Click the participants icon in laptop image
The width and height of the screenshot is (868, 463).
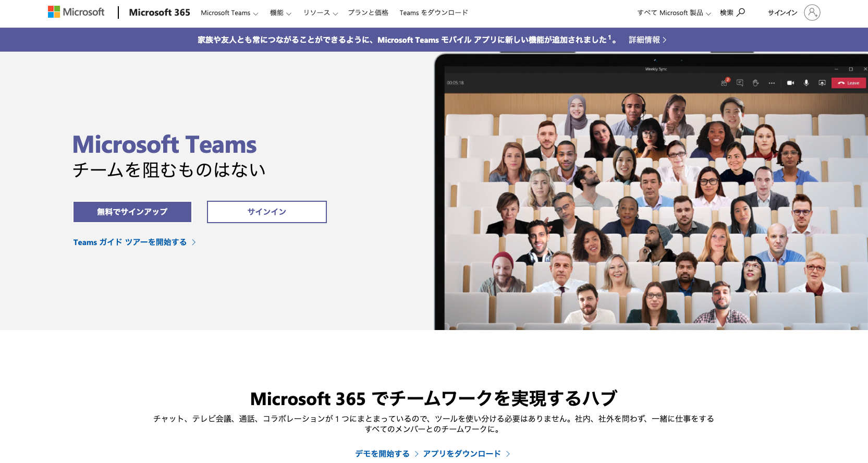pyautogui.click(x=724, y=82)
